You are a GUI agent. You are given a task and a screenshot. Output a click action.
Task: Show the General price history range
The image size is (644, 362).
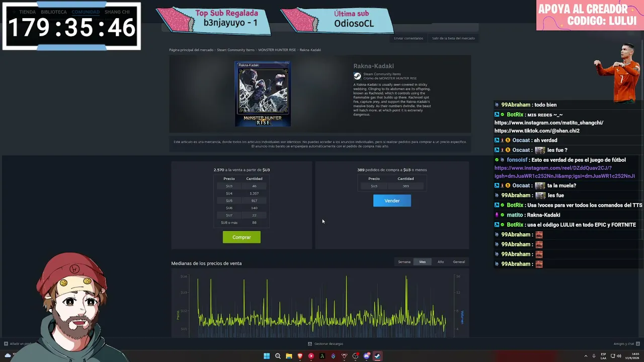(459, 262)
